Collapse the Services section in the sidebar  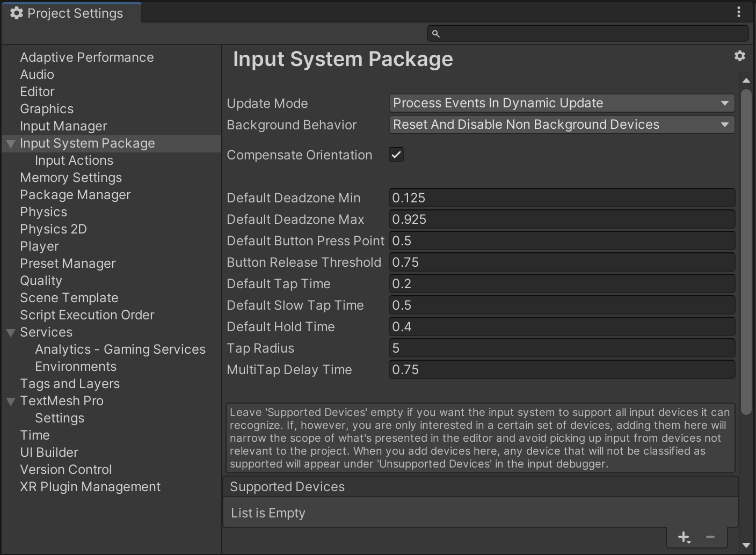pyautogui.click(x=10, y=332)
